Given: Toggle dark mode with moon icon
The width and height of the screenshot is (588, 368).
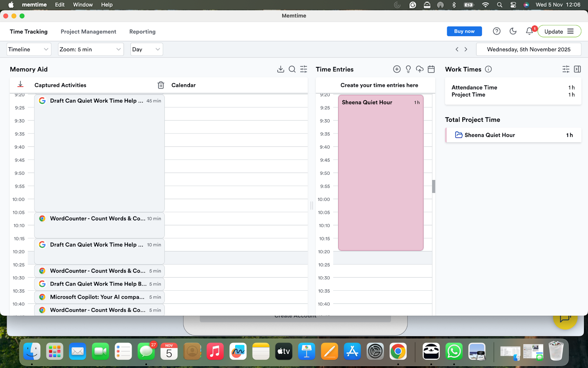Looking at the screenshot, I should coord(513,31).
